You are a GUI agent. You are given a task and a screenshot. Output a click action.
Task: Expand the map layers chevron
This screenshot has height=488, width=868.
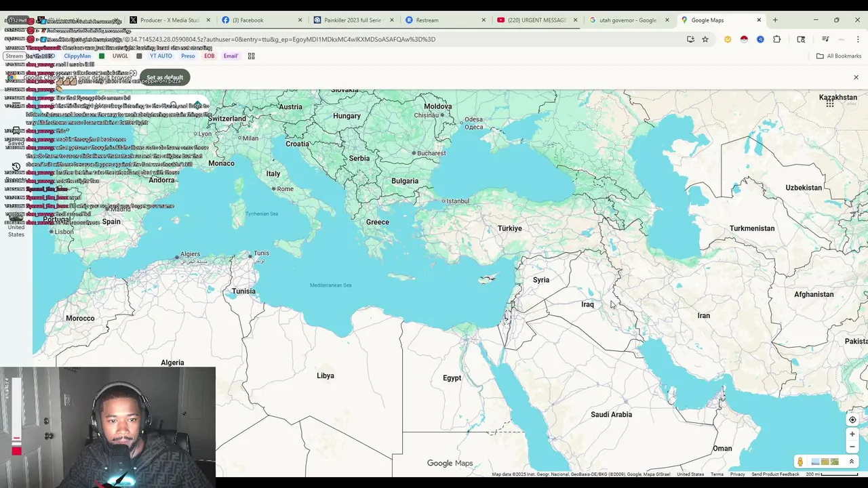(852, 462)
